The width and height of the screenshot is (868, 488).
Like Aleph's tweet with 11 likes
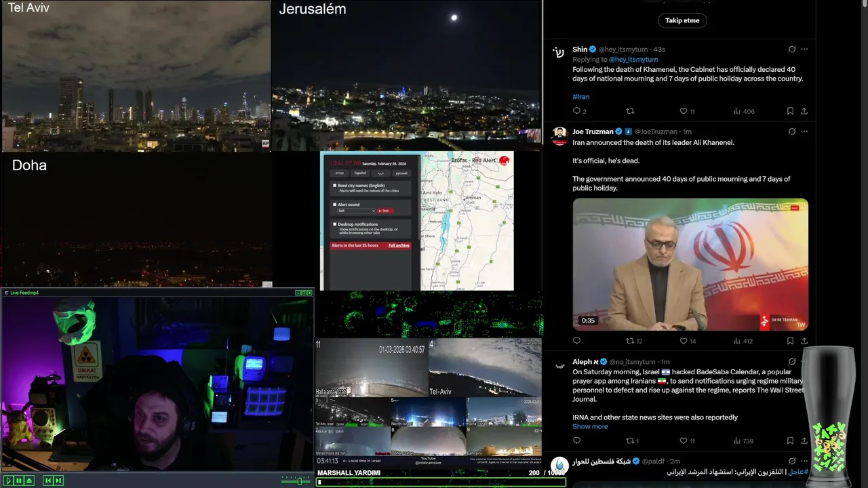click(x=684, y=441)
